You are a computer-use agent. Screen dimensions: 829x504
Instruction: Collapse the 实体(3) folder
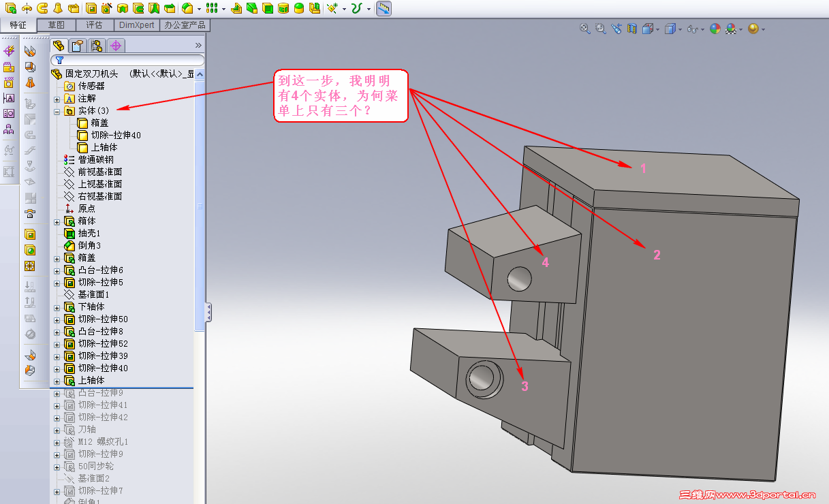pos(57,110)
